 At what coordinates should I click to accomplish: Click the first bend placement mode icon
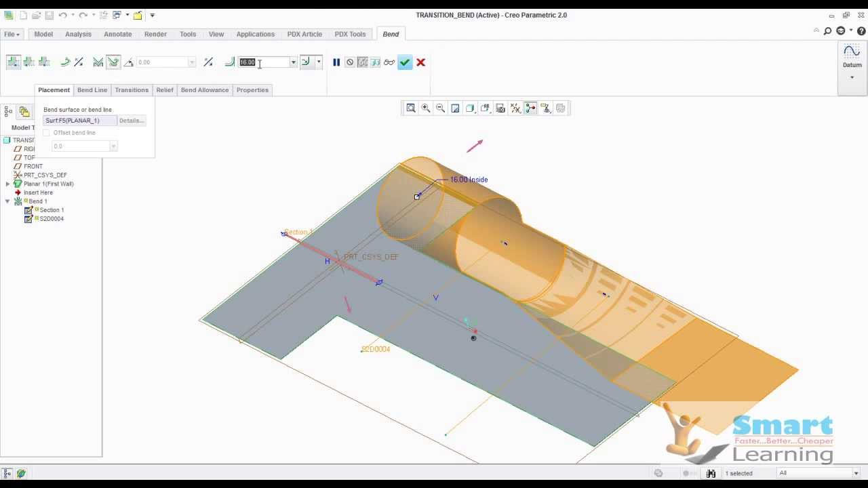click(x=13, y=62)
